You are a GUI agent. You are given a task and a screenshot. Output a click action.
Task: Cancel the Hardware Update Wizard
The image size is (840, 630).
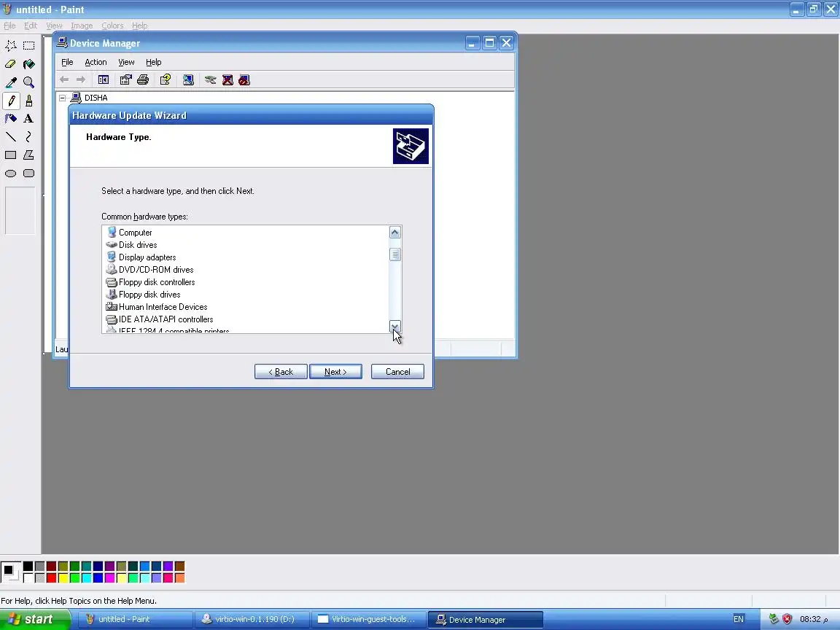(x=397, y=372)
